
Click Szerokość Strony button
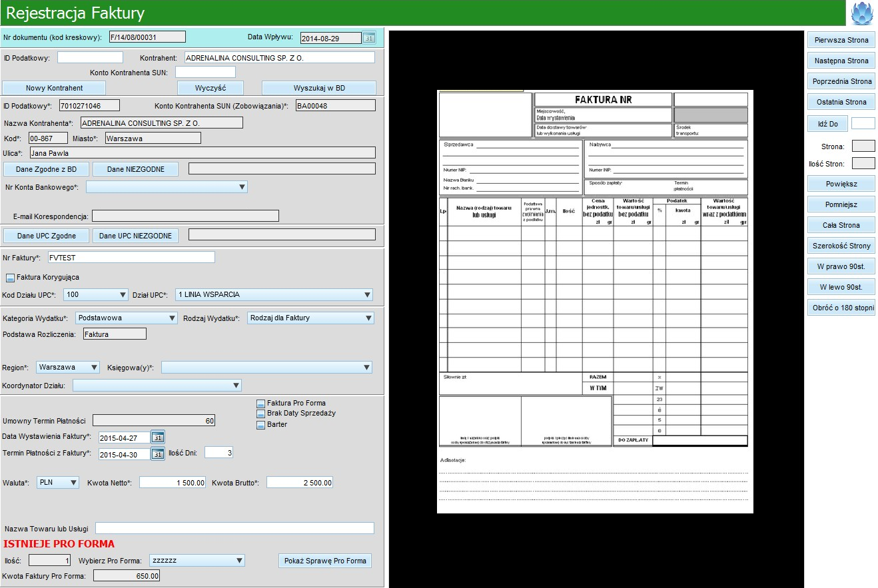841,246
